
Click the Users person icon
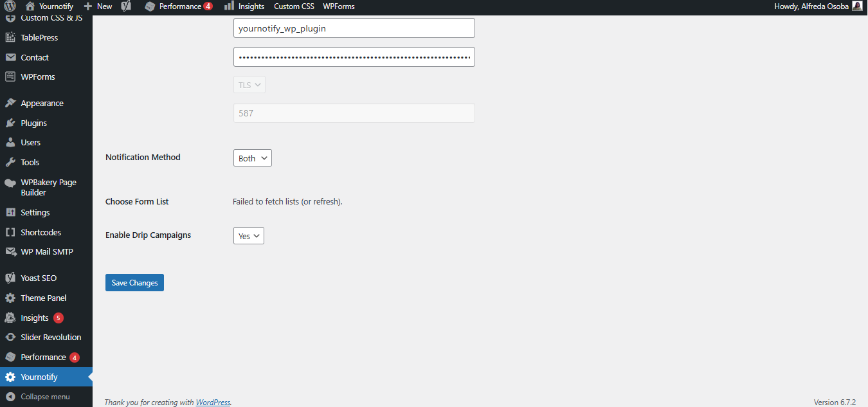pos(10,142)
